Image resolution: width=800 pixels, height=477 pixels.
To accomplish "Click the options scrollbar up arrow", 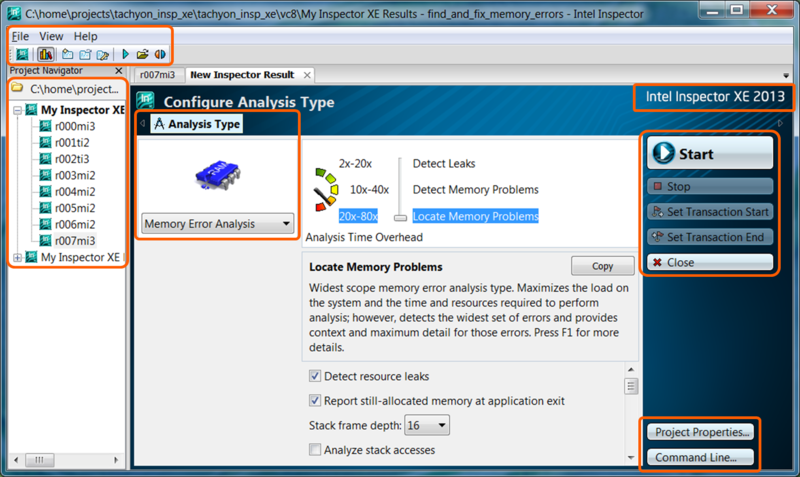I will (631, 369).
